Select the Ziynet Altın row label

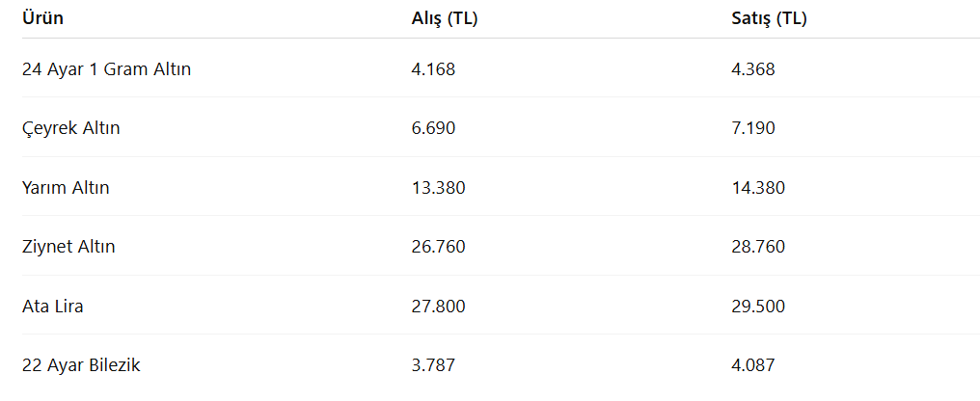pyautogui.click(x=68, y=247)
